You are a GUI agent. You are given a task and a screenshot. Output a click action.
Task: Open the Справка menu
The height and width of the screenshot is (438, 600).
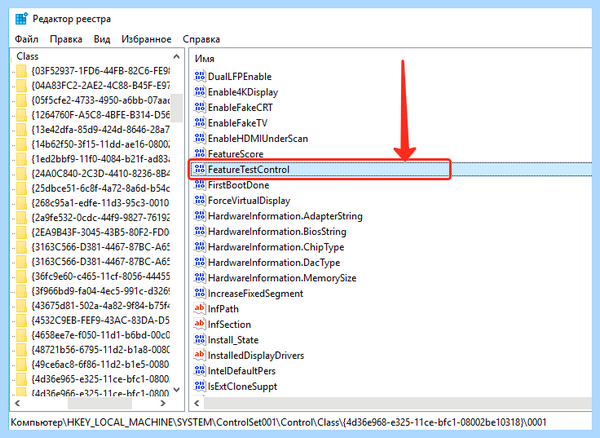point(201,39)
